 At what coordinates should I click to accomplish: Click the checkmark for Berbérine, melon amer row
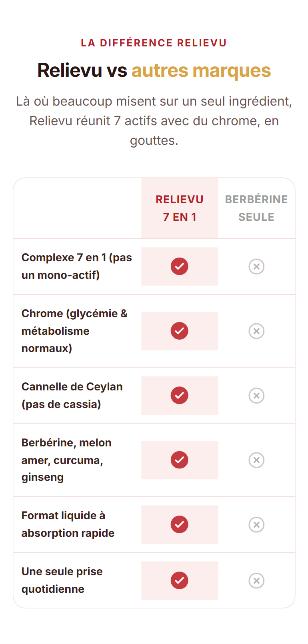pos(180,460)
